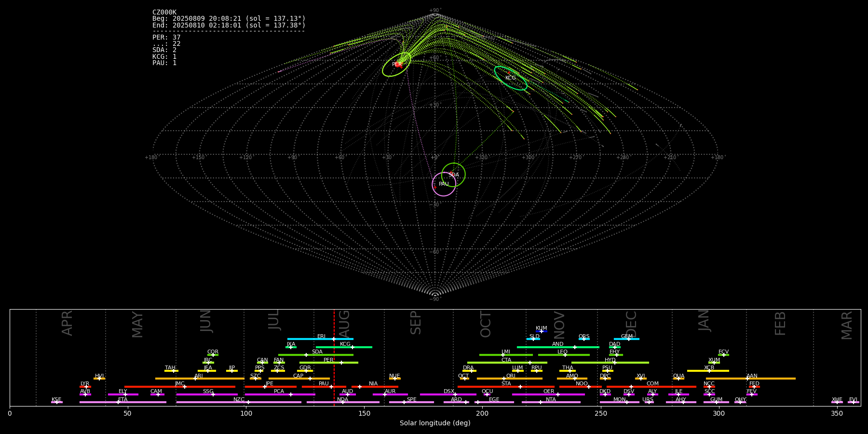Click the LYR shower label in timeline
The height and width of the screenshot is (434, 868).
85,384
